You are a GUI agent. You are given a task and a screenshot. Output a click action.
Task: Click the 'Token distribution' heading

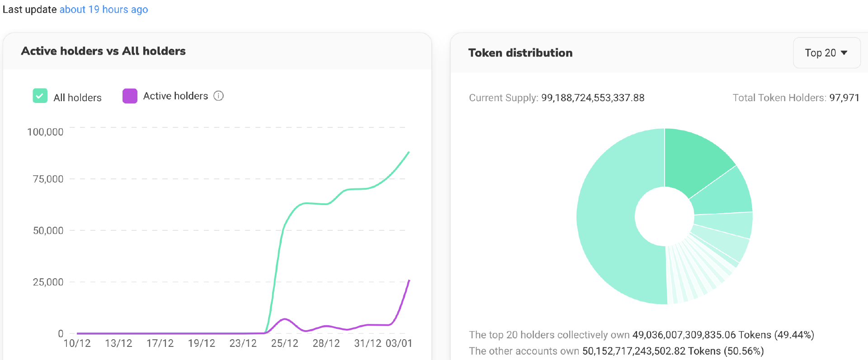[x=520, y=53]
